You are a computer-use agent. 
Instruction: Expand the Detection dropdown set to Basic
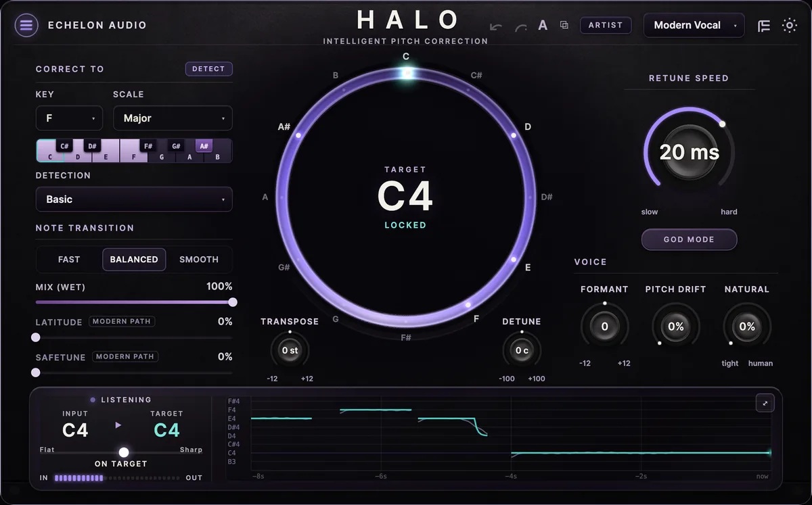134,199
